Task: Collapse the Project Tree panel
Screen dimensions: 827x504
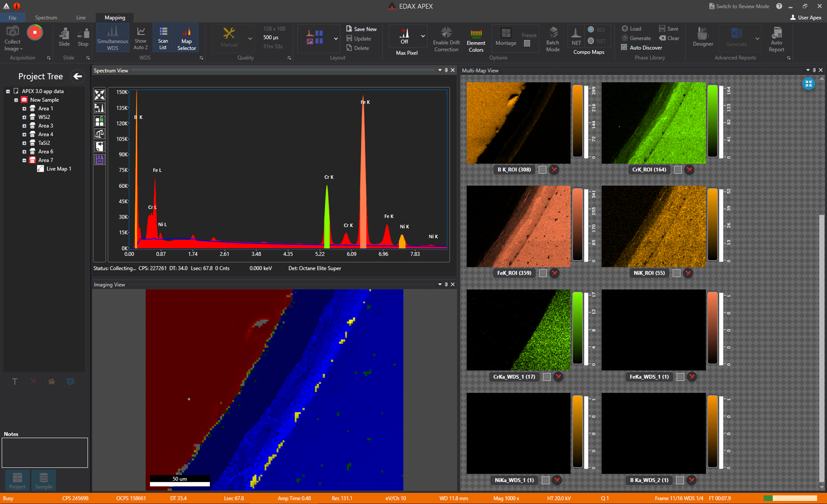Action: coord(77,76)
